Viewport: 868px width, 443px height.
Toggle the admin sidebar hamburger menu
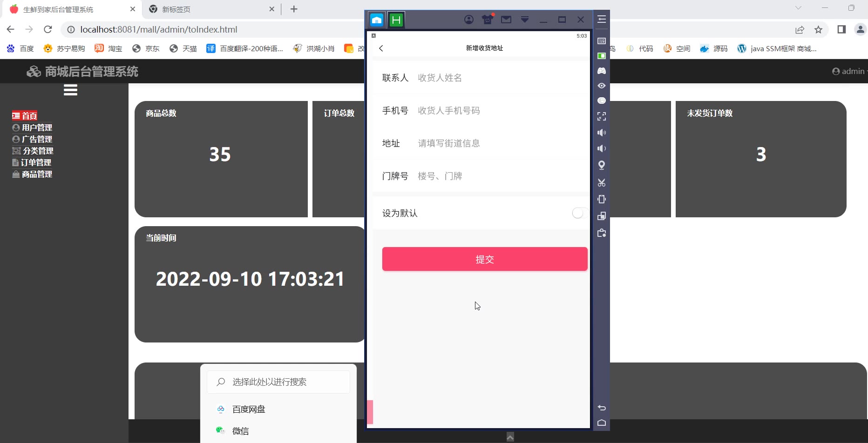(x=70, y=90)
